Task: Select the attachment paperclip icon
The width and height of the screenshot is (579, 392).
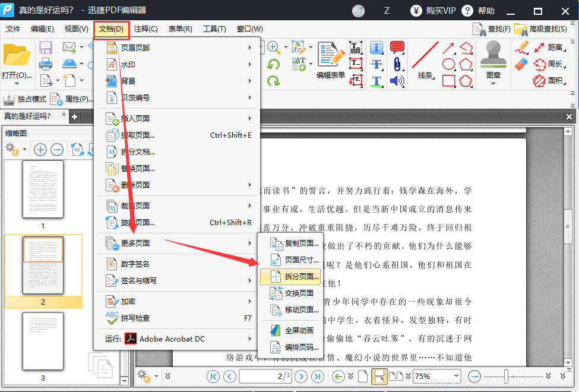Action: [397, 64]
